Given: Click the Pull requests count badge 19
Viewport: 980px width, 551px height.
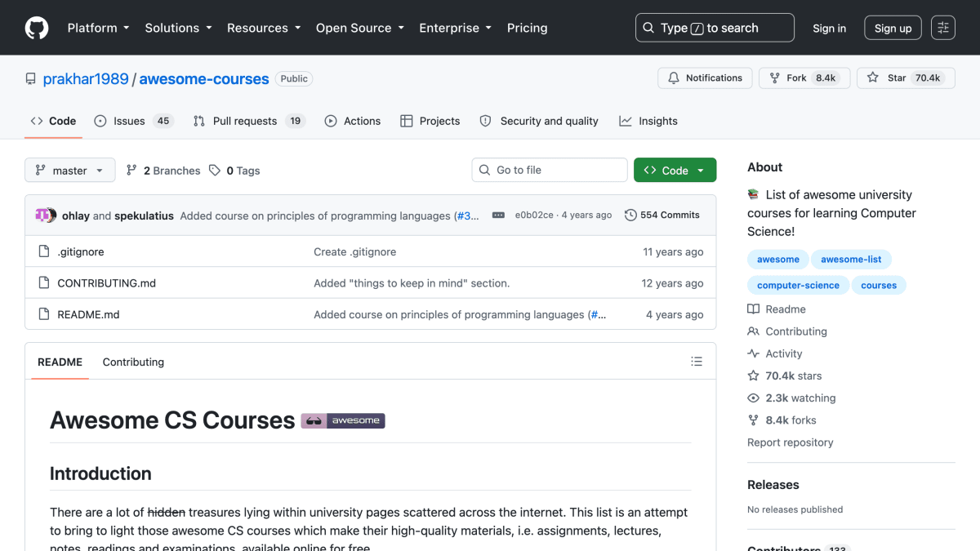Looking at the screenshot, I should click(x=296, y=121).
